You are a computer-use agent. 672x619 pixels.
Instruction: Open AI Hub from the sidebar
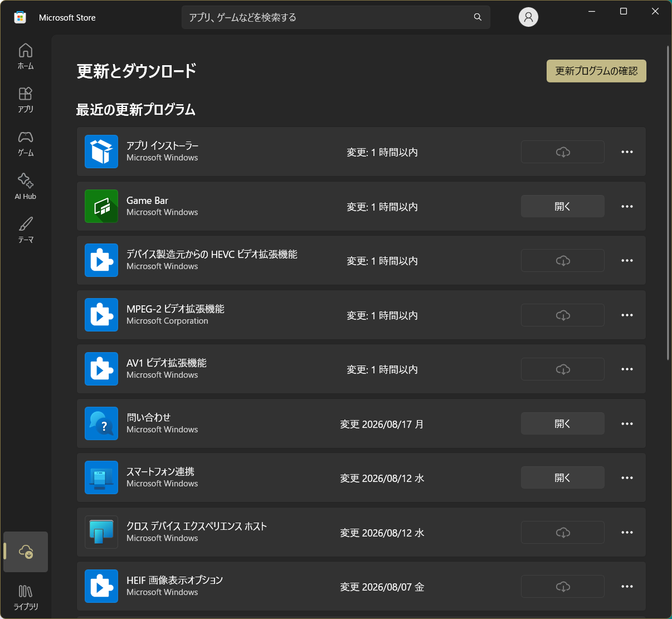tap(26, 187)
